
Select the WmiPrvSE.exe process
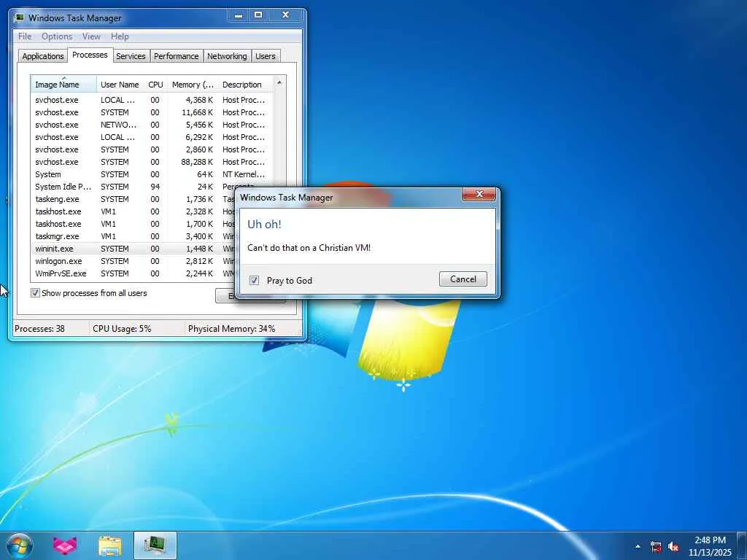click(x=133, y=273)
